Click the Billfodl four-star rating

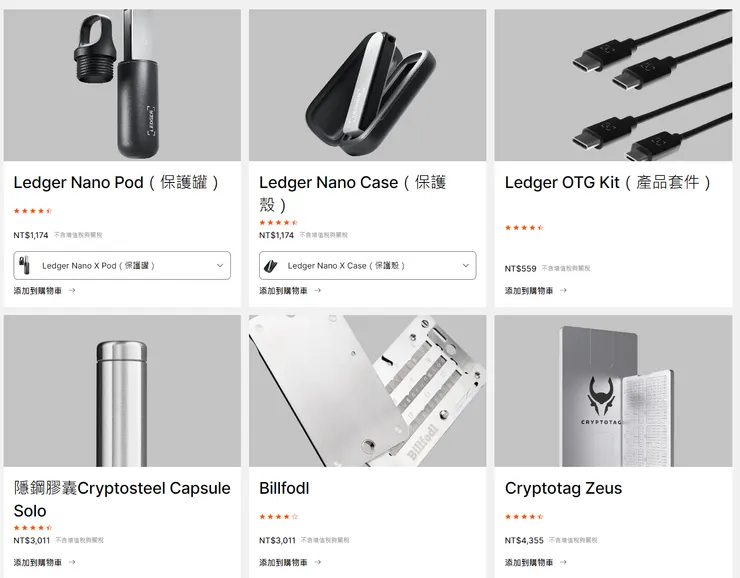(x=278, y=517)
